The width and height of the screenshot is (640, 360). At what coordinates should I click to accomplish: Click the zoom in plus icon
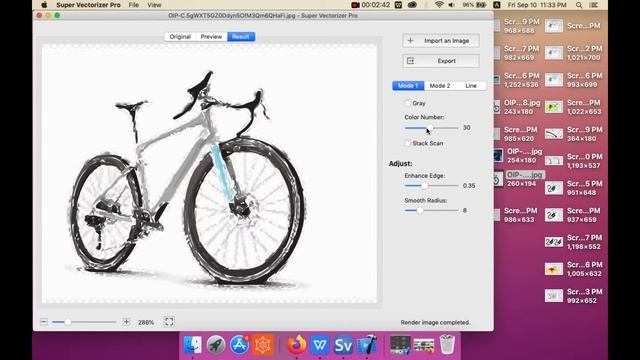tap(127, 322)
